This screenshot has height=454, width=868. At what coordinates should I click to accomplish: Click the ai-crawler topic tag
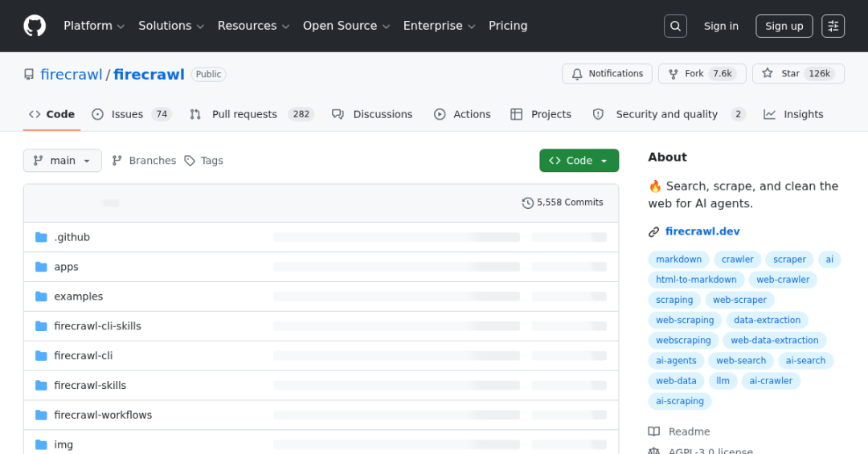[771, 381]
